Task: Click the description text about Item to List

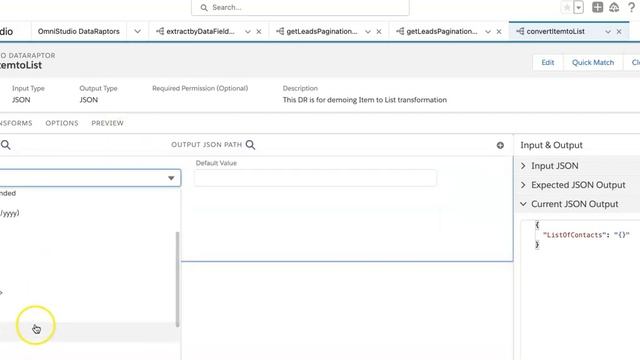Action: (x=364, y=100)
